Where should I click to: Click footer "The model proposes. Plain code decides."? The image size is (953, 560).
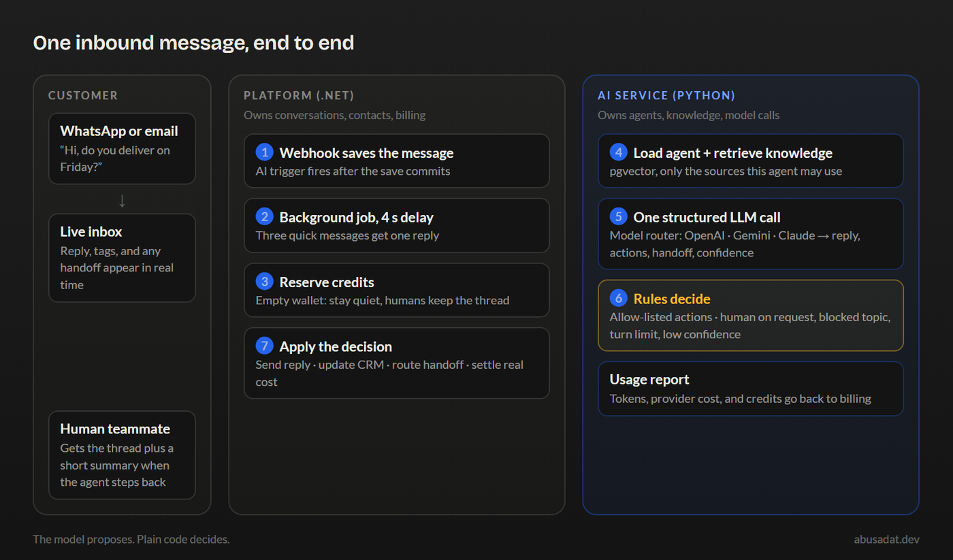tap(131, 540)
